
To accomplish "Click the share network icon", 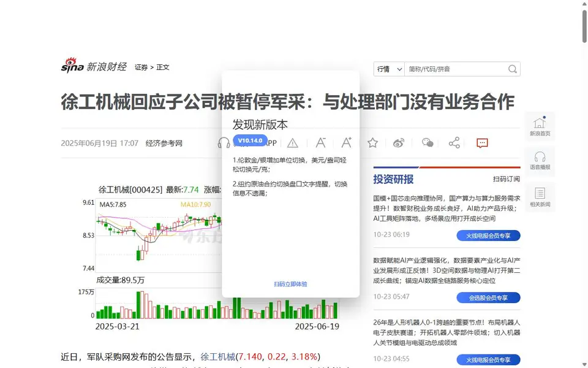I will tap(454, 143).
